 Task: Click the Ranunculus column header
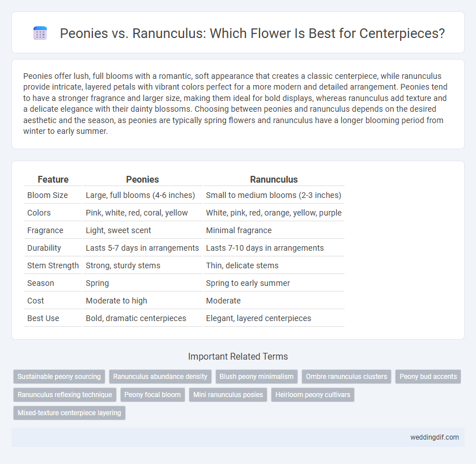click(274, 180)
